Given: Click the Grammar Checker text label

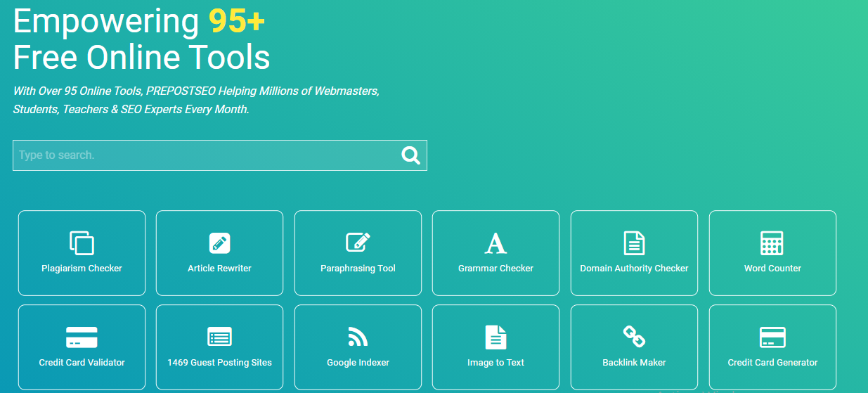Looking at the screenshot, I should pos(495,269).
